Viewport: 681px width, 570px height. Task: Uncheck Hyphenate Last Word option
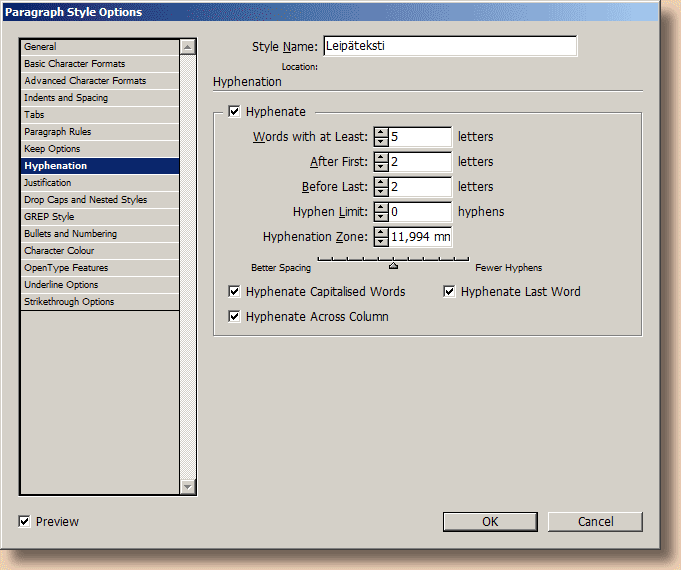(450, 292)
